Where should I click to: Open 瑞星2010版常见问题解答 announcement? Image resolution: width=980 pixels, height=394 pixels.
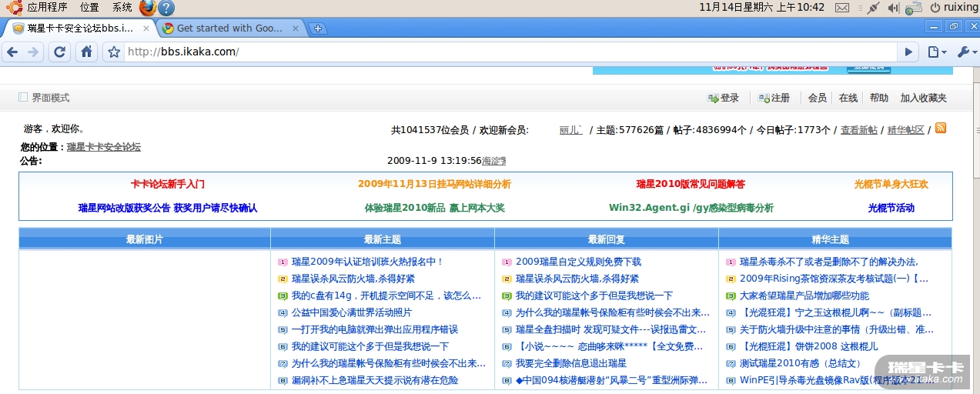click(x=690, y=184)
